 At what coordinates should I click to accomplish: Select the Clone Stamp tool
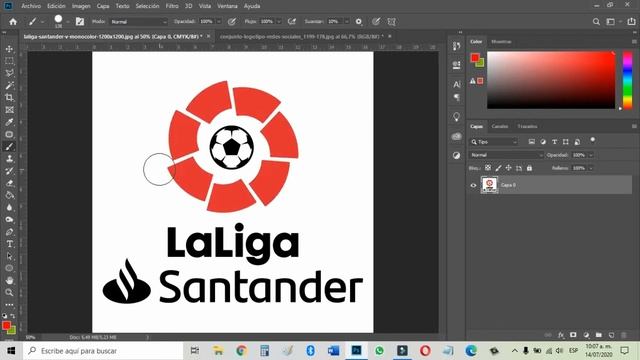click(9, 159)
